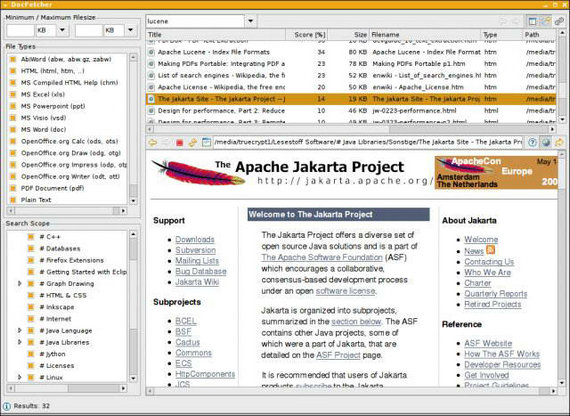
Task: Click the open-in-external-program arrow icon
Action: (559, 143)
